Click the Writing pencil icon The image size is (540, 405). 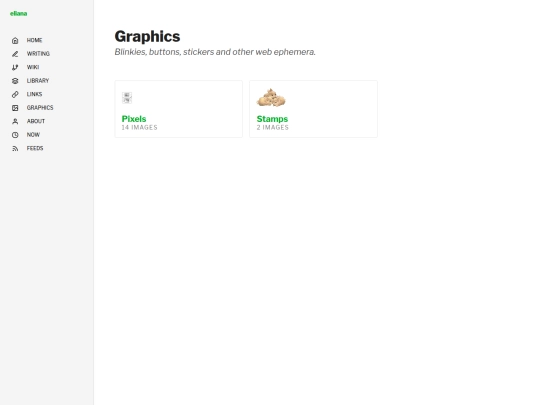tap(15, 54)
